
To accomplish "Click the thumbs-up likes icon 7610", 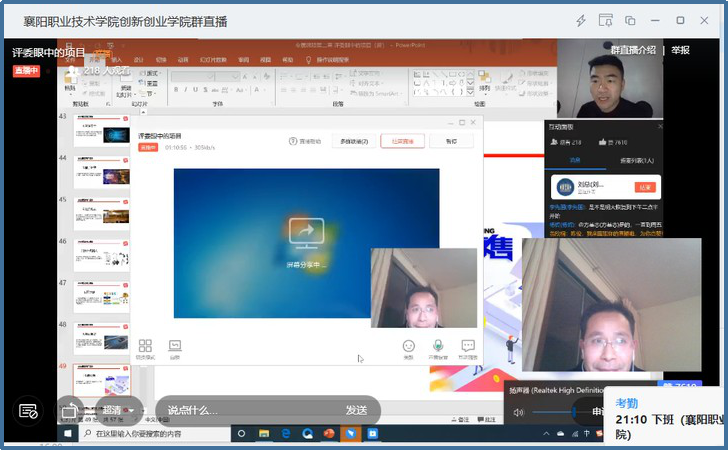I will click(602, 142).
